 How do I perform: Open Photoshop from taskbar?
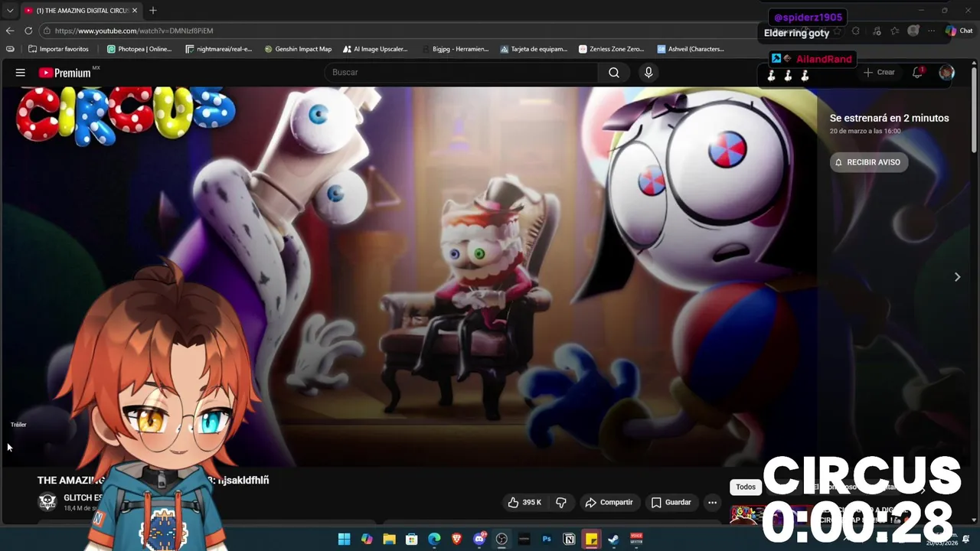click(547, 540)
